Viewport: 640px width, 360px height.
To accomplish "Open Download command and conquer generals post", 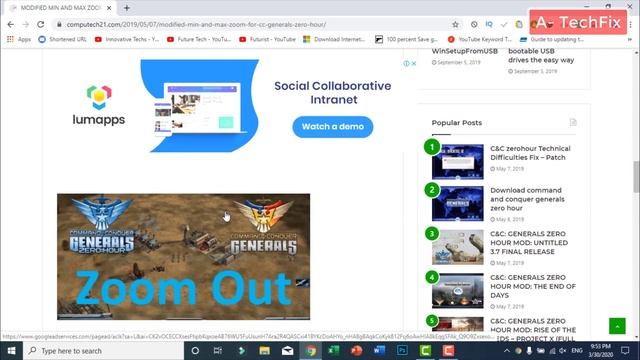I will pyautogui.click(x=527, y=199).
